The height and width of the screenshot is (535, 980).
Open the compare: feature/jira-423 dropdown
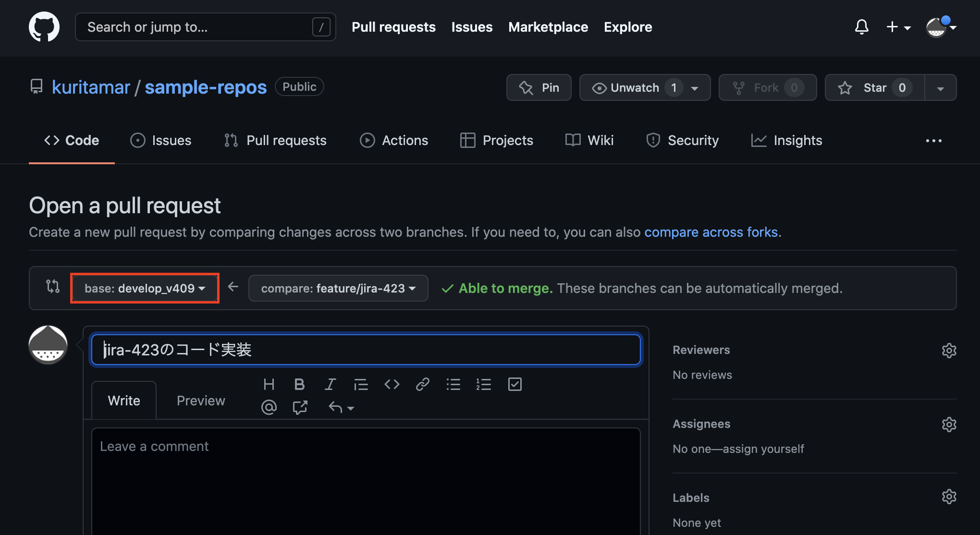[x=338, y=288]
